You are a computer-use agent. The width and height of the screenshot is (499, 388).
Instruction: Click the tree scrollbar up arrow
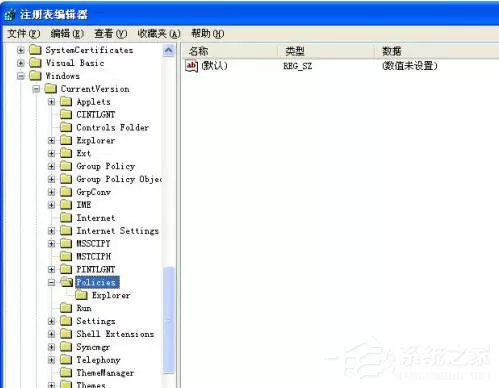(169, 51)
